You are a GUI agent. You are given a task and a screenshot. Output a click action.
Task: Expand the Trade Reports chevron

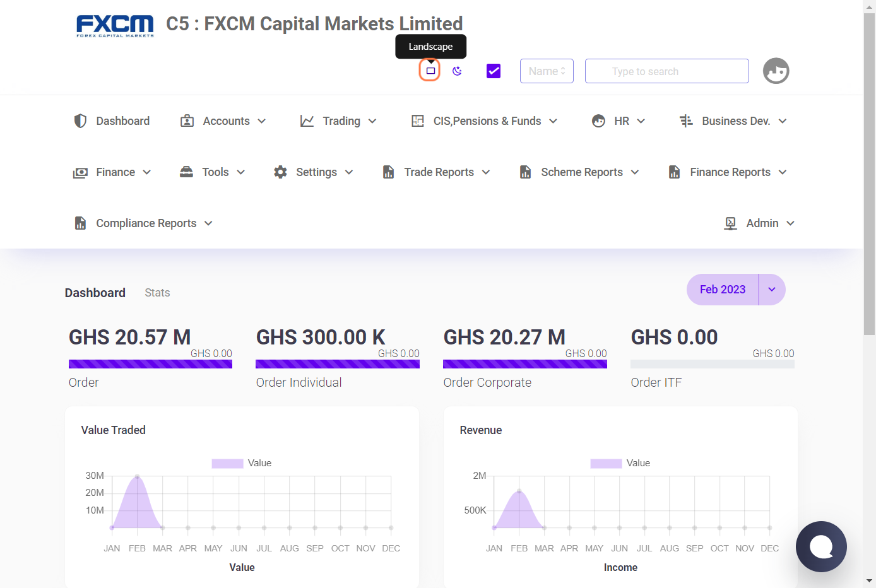pyautogui.click(x=486, y=172)
